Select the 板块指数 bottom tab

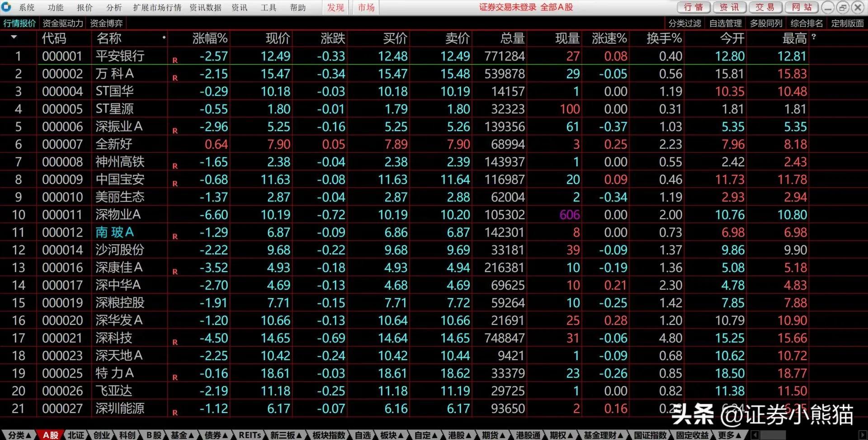coord(329,435)
